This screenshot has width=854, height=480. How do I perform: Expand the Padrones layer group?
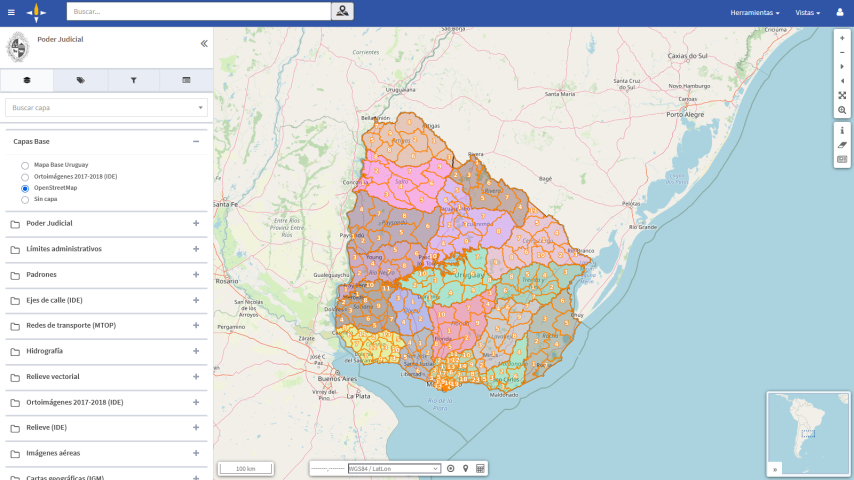[x=196, y=275]
